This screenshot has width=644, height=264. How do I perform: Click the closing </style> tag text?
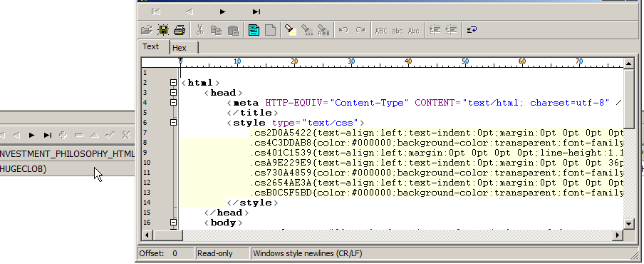tap(252, 203)
